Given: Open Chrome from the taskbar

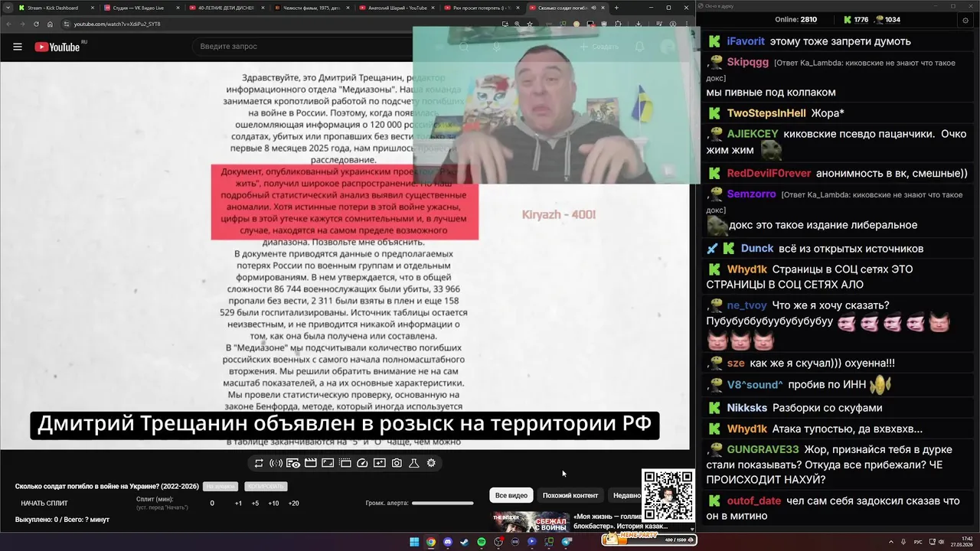Looking at the screenshot, I should (431, 542).
